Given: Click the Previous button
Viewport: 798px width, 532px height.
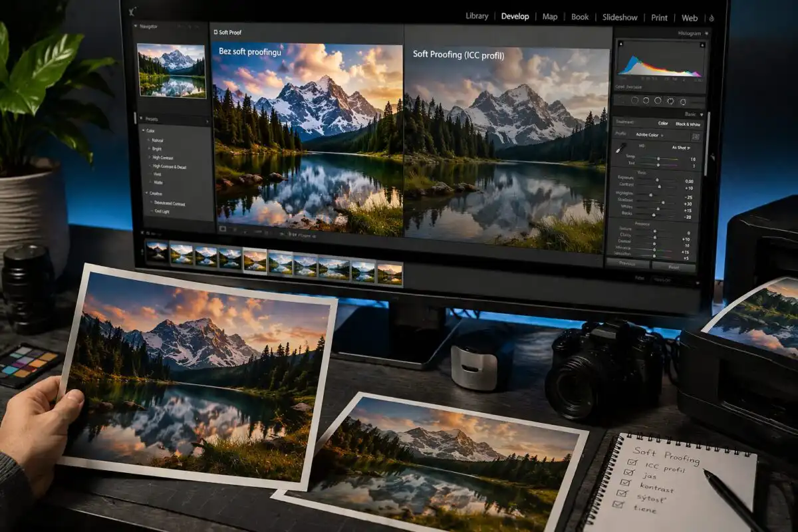Looking at the screenshot, I should click(628, 263).
